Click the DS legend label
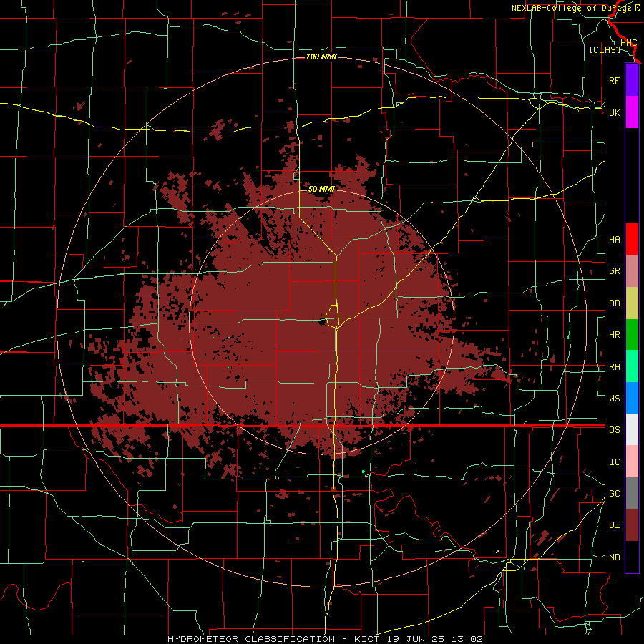 614,430
